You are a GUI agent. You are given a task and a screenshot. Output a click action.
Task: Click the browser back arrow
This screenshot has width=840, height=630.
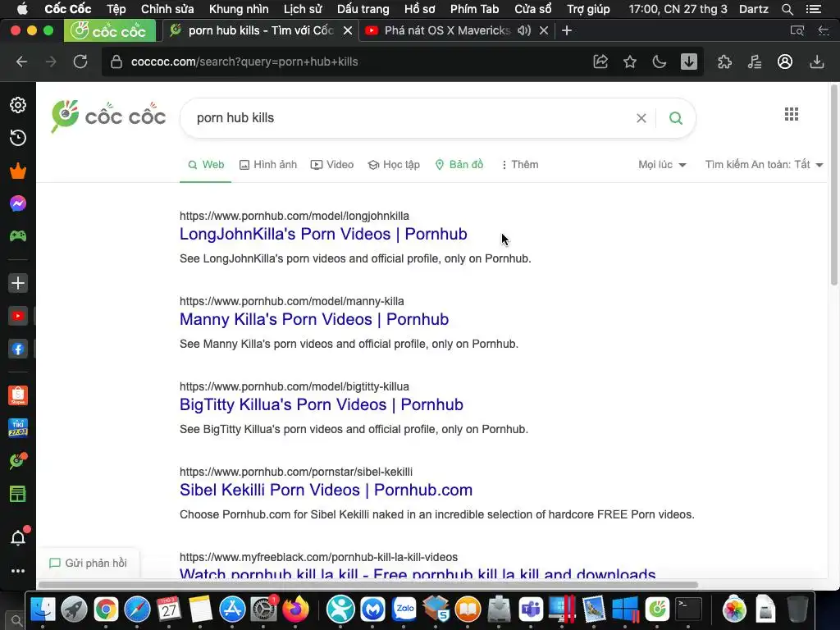(21, 62)
